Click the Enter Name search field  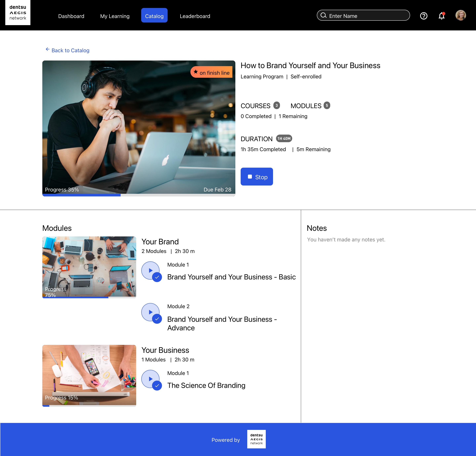click(x=363, y=15)
